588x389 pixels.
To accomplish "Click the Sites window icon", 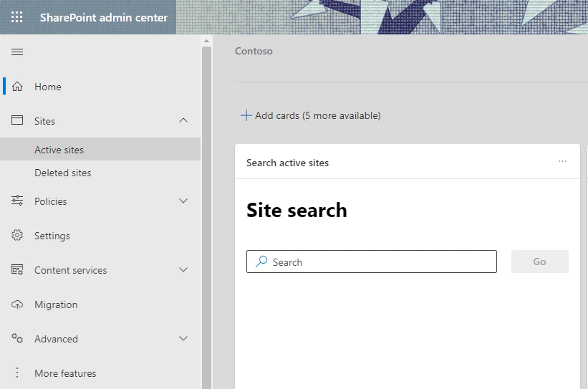I will tap(17, 120).
